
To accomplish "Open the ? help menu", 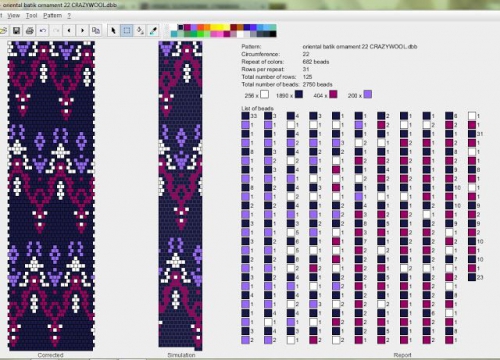I will click(69, 16).
